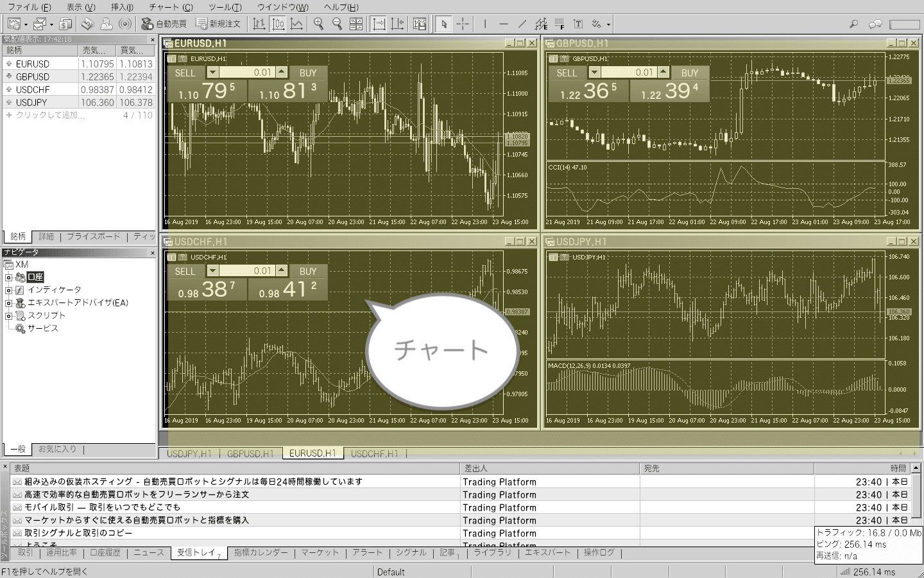Open the arrows tool dropdown arrow

[608, 24]
